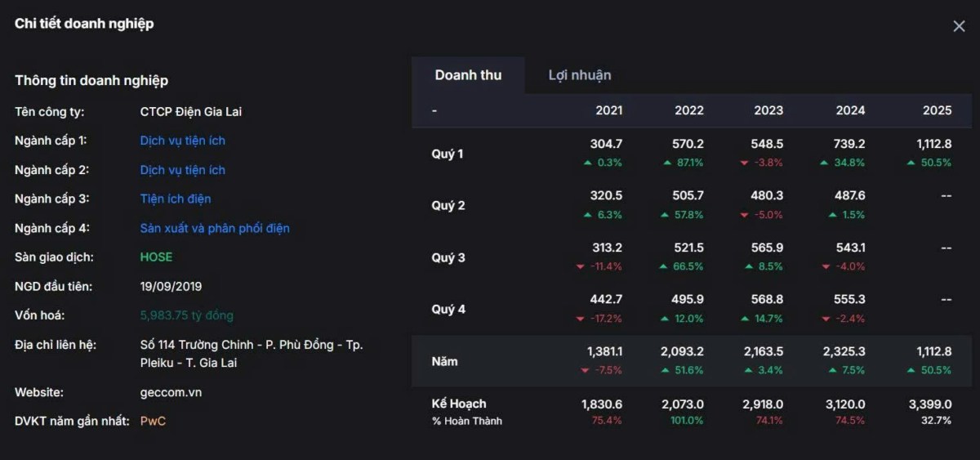Click the red down arrow for Năm 2021
The width and height of the screenshot is (980, 460).
point(584,370)
